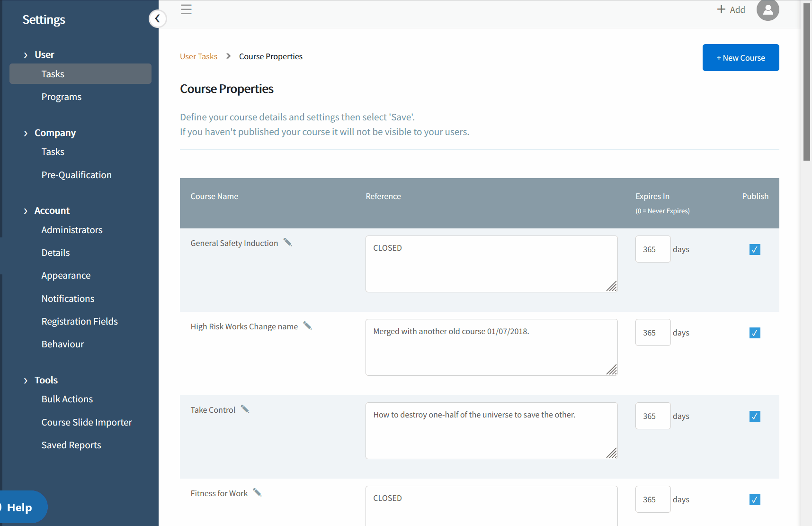
Task: Toggle the Tools section chevron
Action: [26, 381]
